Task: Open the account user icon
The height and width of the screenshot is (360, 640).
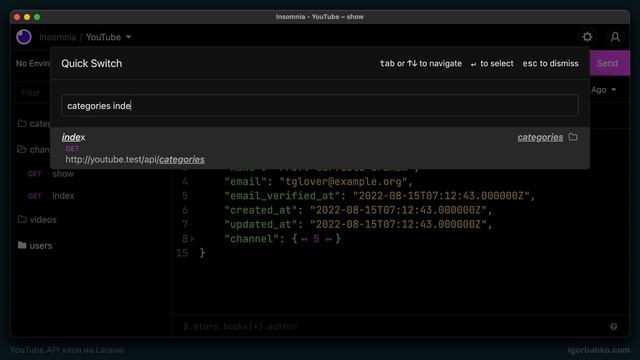Action: coord(615,37)
